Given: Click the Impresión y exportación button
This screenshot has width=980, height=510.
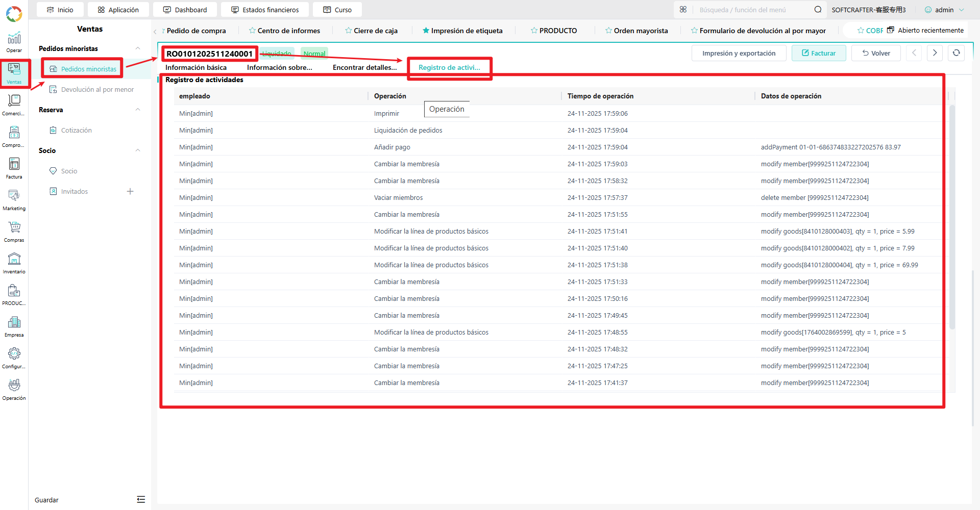Looking at the screenshot, I should pyautogui.click(x=739, y=53).
